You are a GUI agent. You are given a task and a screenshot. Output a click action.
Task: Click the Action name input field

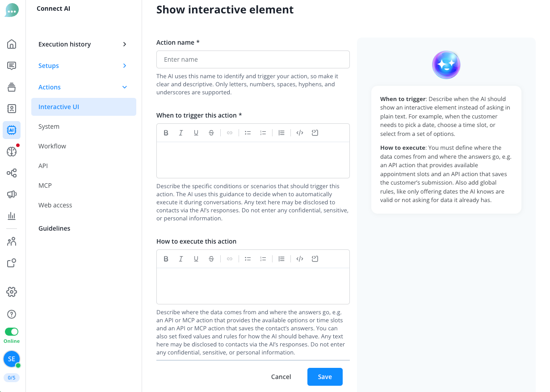[253, 59]
